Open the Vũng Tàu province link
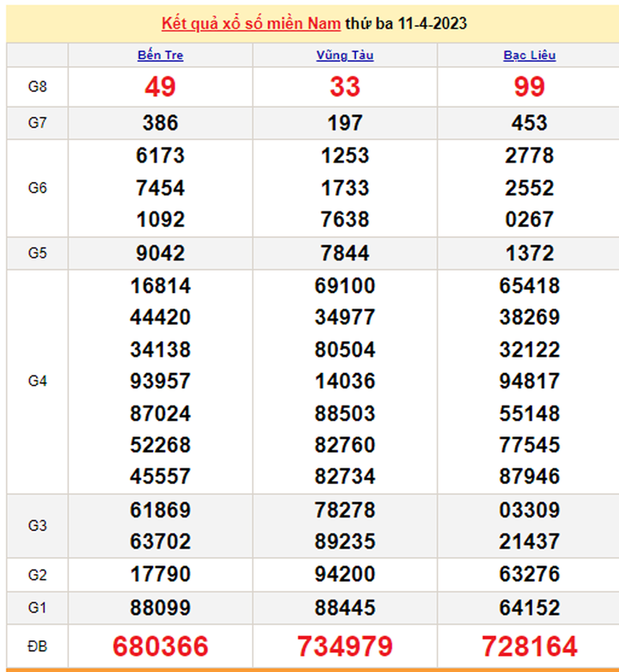The width and height of the screenshot is (619, 672). click(345, 55)
